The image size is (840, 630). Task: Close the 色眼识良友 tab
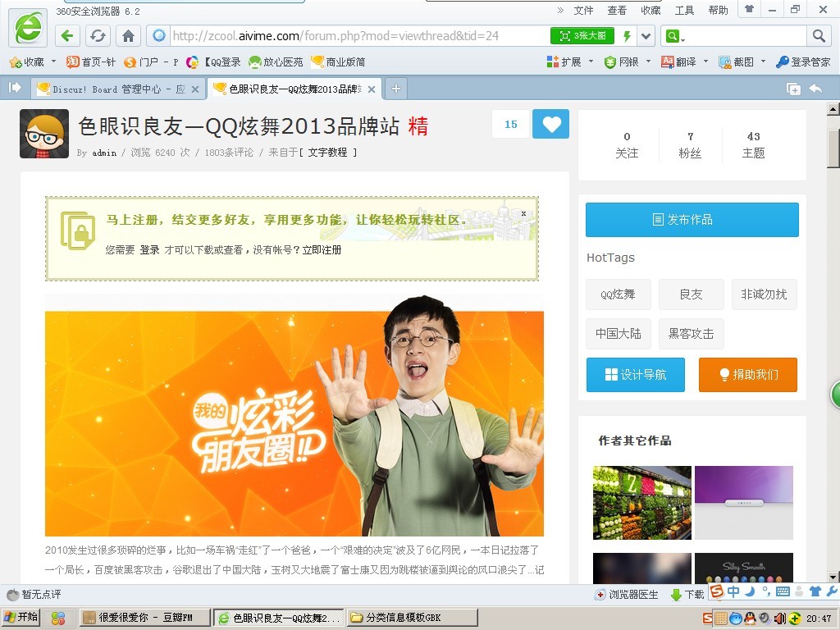pyautogui.click(x=372, y=89)
